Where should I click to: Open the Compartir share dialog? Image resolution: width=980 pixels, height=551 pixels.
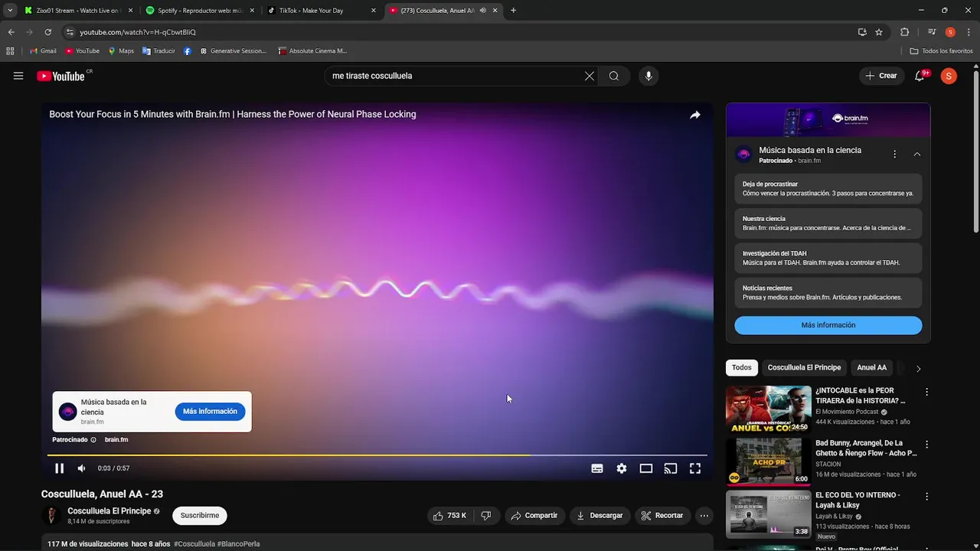tap(534, 516)
